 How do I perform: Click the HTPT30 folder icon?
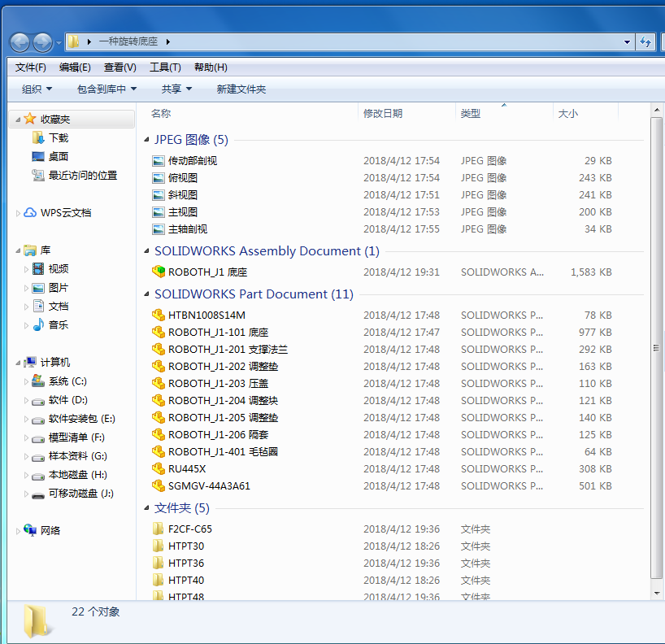point(158,546)
